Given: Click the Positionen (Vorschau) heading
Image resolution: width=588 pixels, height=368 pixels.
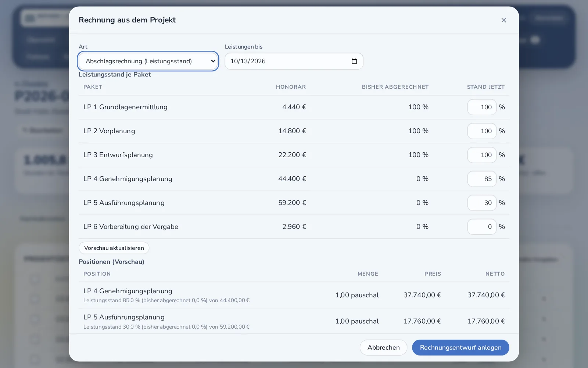Looking at the screenshot, I should (x=111, y=262).
